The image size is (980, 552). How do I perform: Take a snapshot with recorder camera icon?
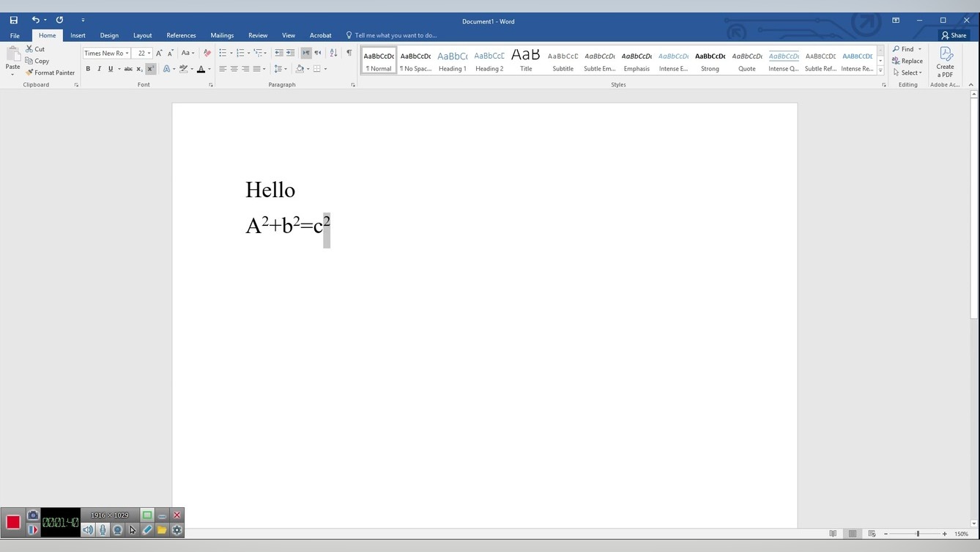coord(33,515)
